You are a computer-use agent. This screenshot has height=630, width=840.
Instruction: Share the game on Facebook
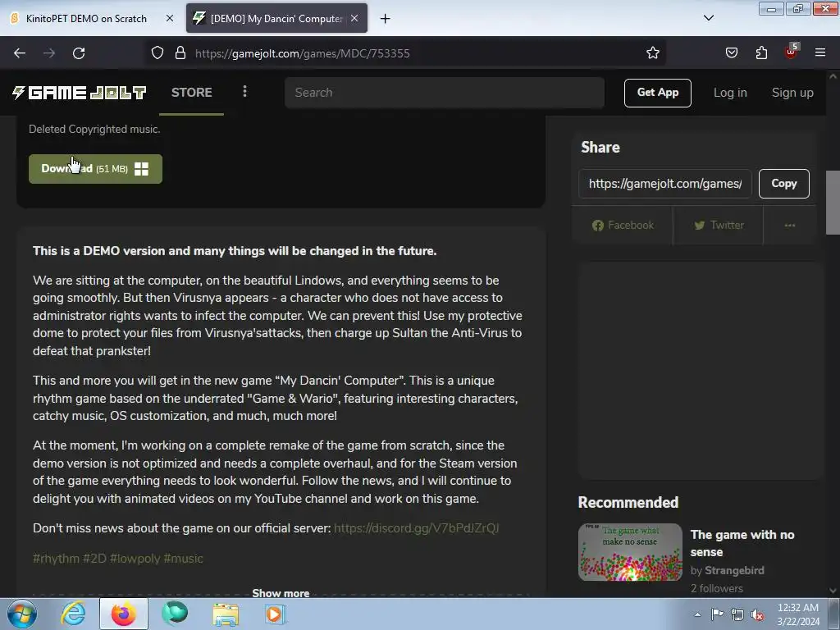pos(623,226)
